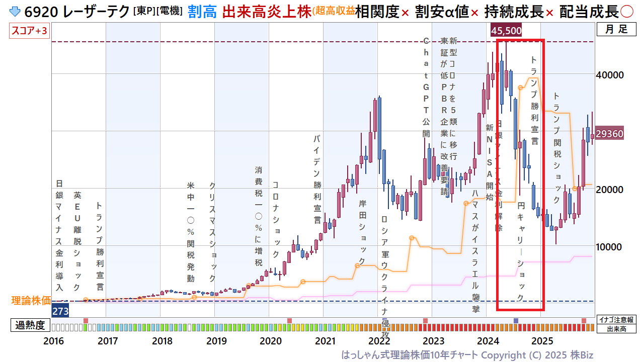Click the 273 low price label
The image size is (644, 362).
pos(60,311)
